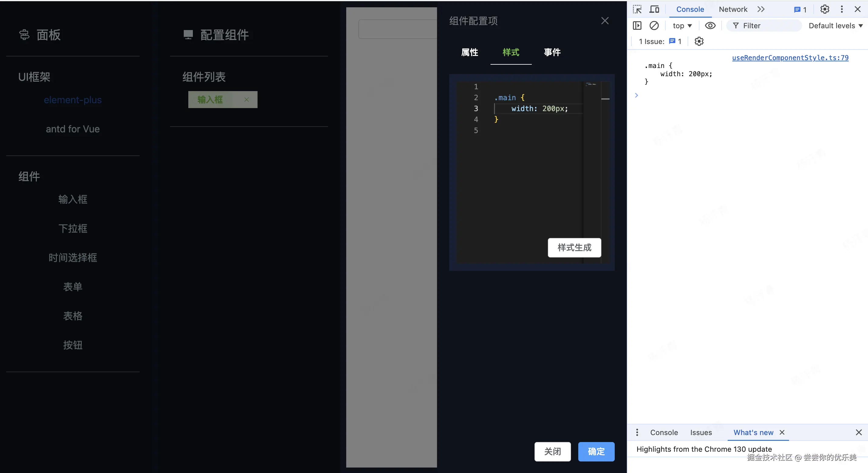Click the monitor icon beside 配置组件
868x473 pixels.
pos(188,34)
